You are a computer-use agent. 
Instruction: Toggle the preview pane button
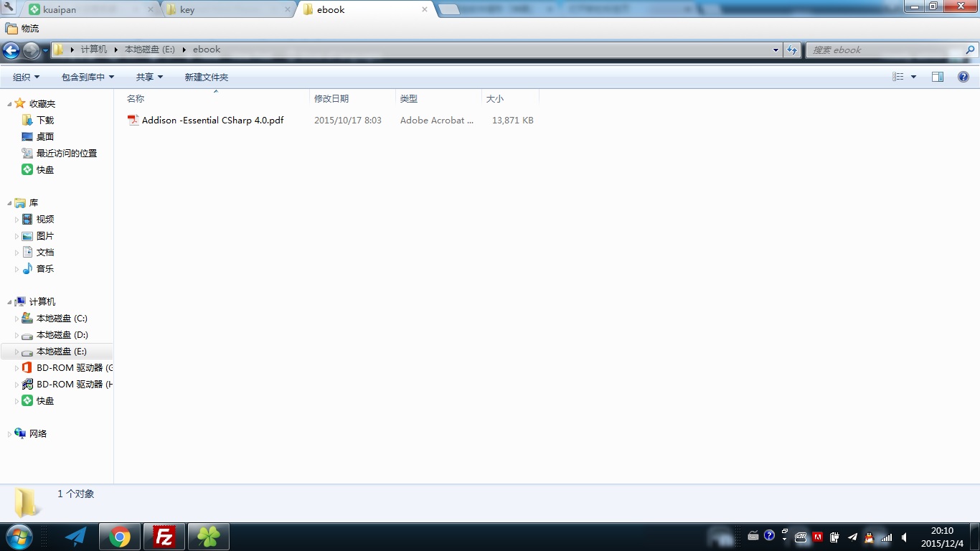pos(938,77)
